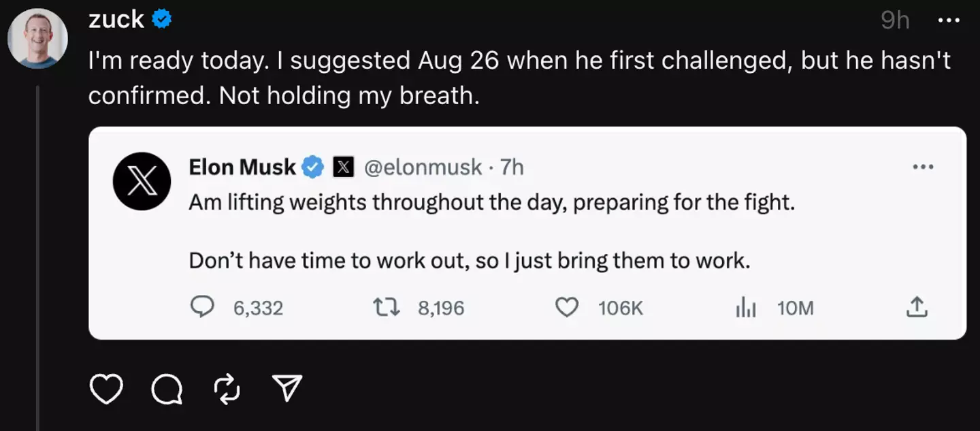The width and height of the screenshot is (980, 431).
Task: View the 10M views analytics
Action: pos(747,308)
